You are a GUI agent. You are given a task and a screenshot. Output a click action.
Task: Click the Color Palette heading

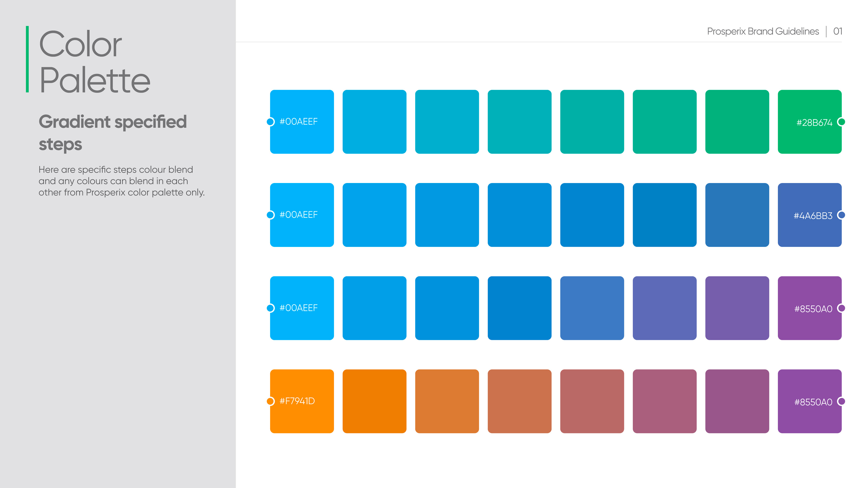click(x=94, y=61)
